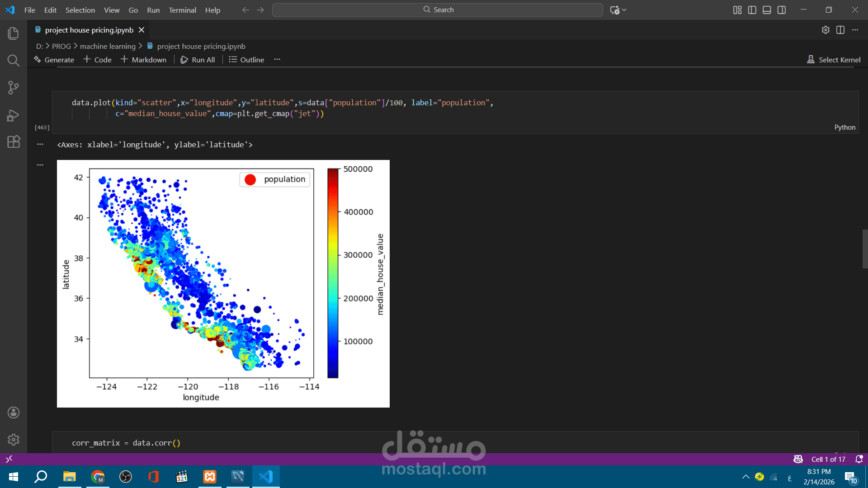Toggle the bottom panel visibility
Viewport: 868px width, 488px height.
pyautogui.click(x=767, y=9)
